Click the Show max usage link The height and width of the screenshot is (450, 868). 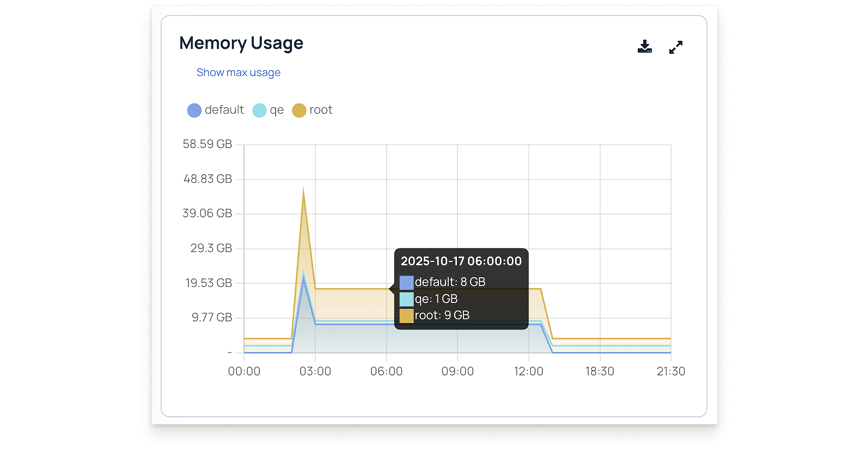[238, 73]
